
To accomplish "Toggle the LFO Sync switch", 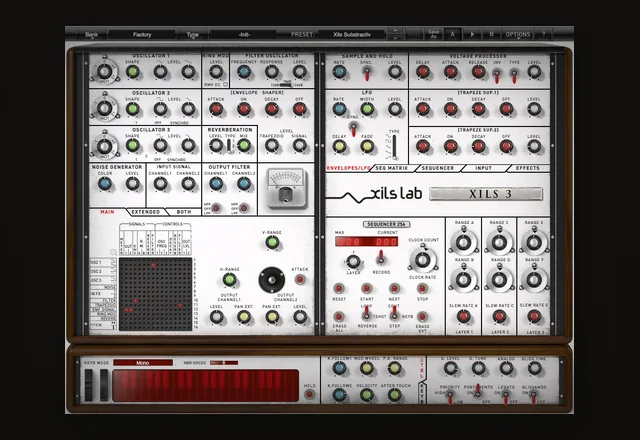I will [x=353, y=129].
